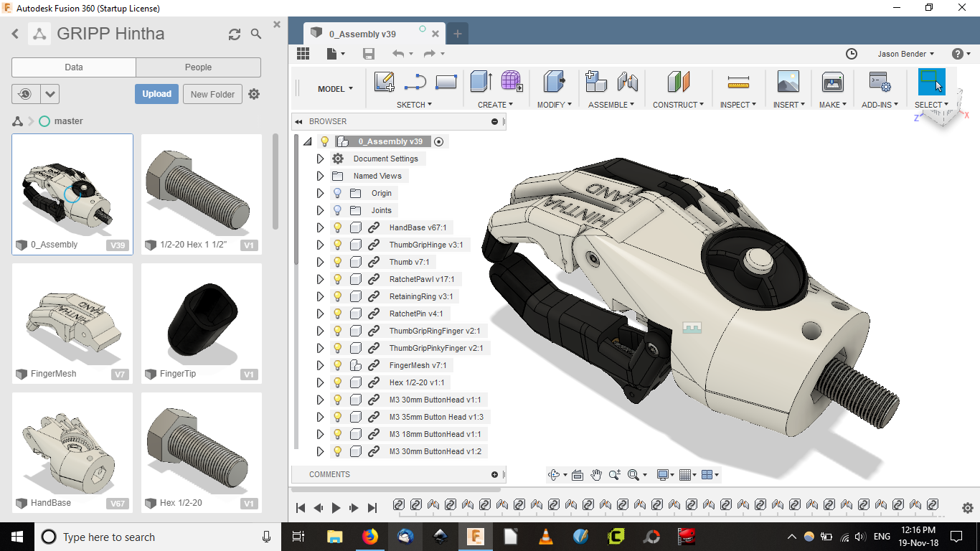Click the master branch link
The image size is (980, 551).
68,121
